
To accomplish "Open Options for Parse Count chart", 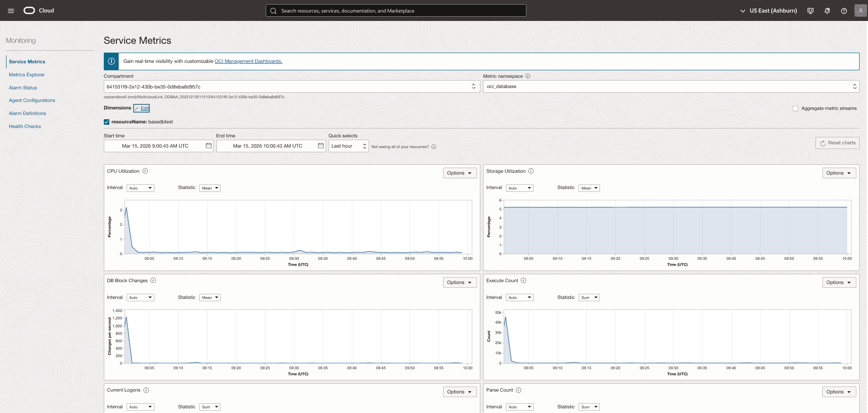I will [839, 392].
